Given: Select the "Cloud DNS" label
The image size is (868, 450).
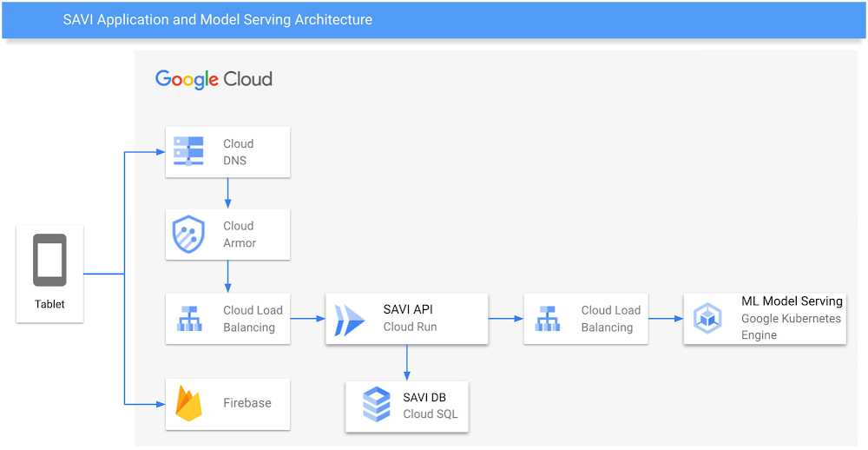Looking at the screenshot, I should (239, 152).
